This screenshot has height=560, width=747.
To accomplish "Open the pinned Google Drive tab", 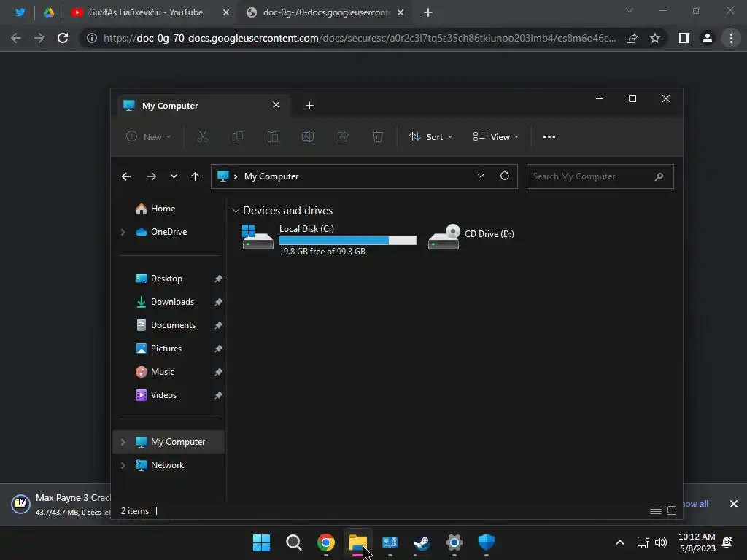I will (49, 12).
